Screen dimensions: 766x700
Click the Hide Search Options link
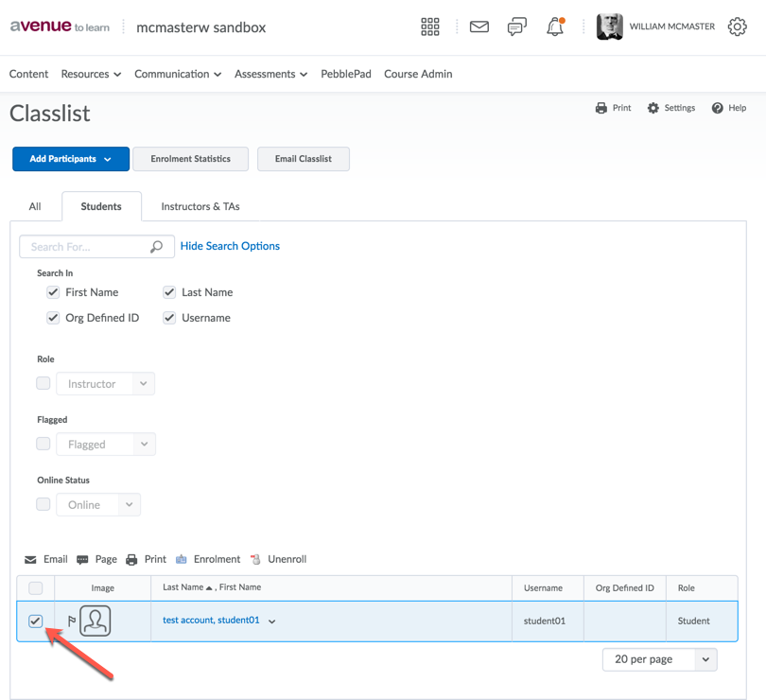pos(230,246)
